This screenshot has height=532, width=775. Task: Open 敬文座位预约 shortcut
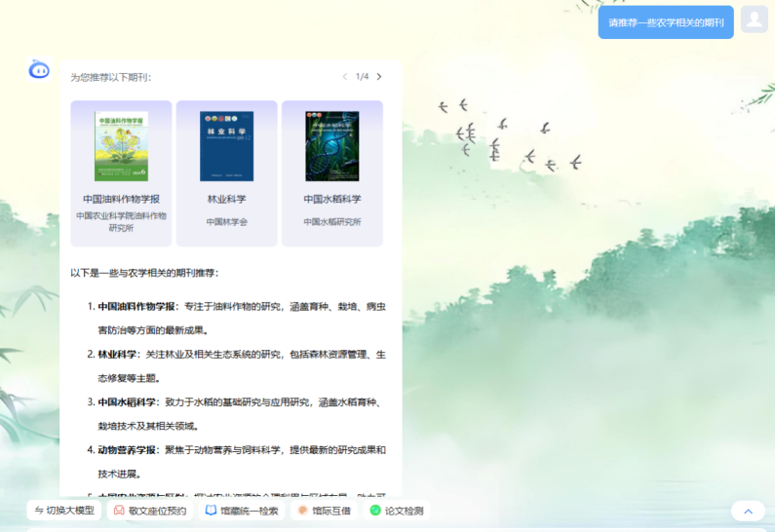(157, 511)
